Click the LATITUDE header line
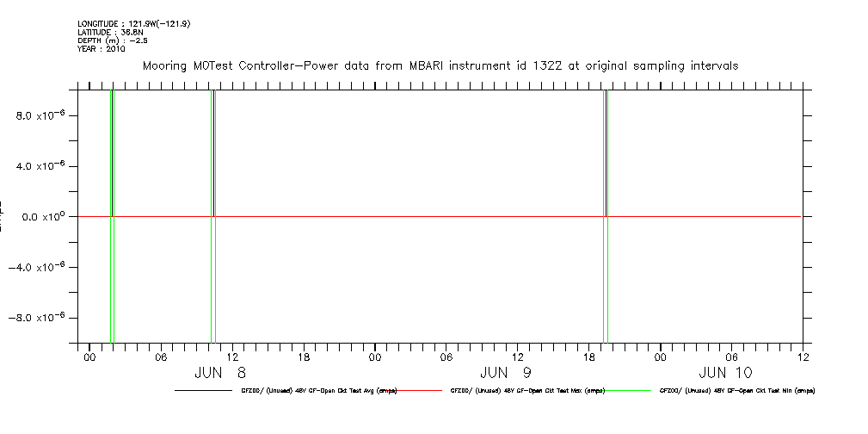 click(x=109, y=32)
